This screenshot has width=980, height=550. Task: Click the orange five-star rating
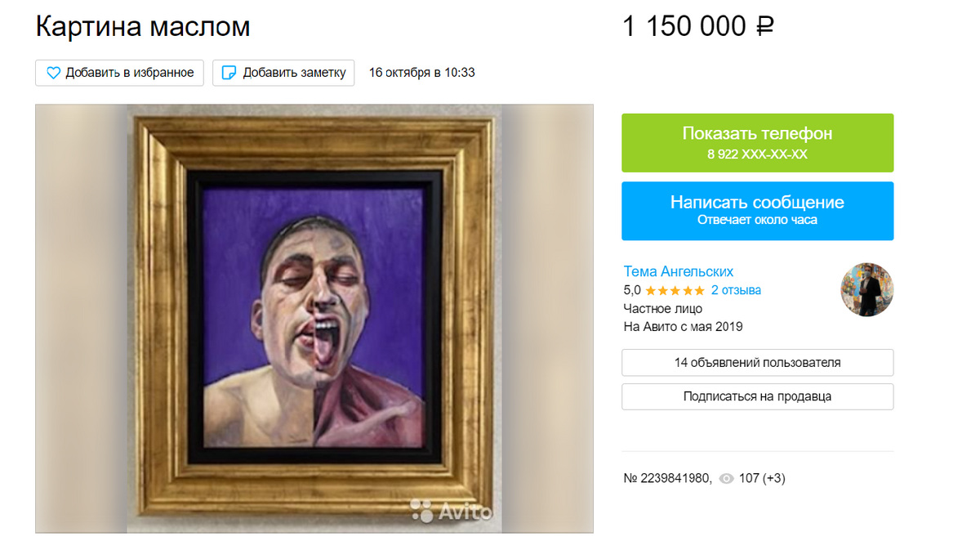point(675,290)
